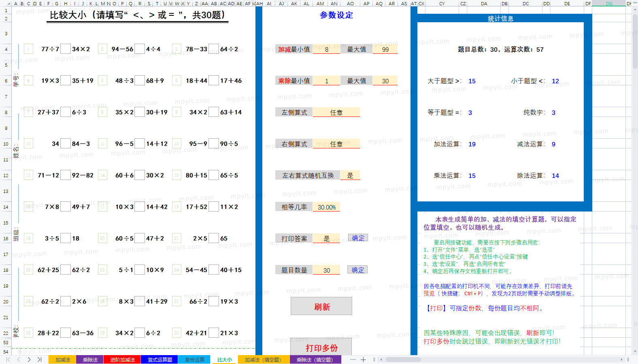Click 确定 next to 题目数量
This screenshot has width=638, height=364.
click(x=358, y=270)
